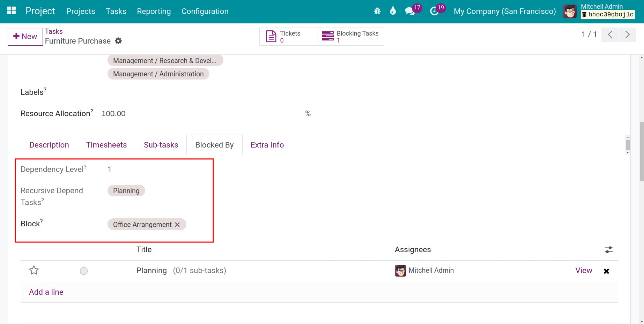644x324 pixels.
Task: Open the Tasks menu in navbar
Action: 116,11
